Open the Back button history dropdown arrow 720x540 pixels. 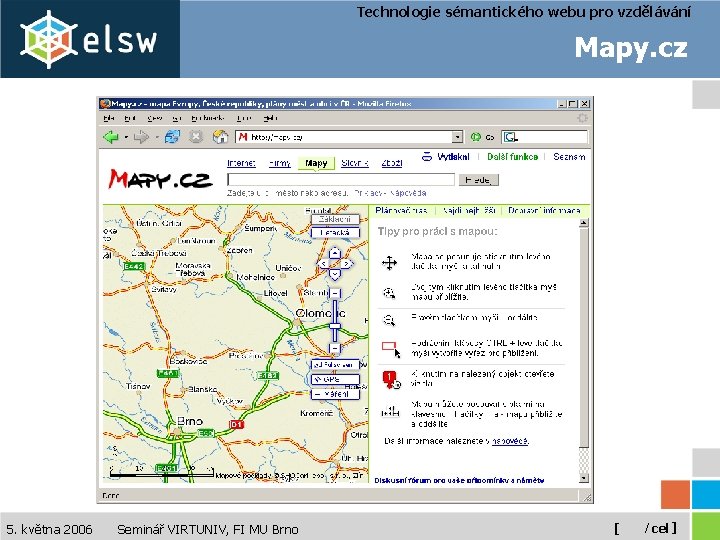pyautogui.click(x=125, y=137)
